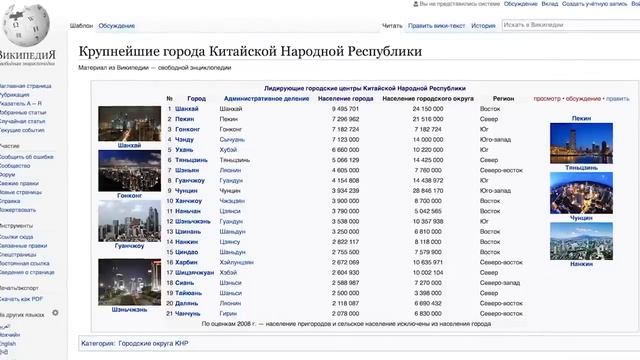Open the Харбин city link
Image resolution: width=640 pixels, height=360 pixels.
(186, 262)
